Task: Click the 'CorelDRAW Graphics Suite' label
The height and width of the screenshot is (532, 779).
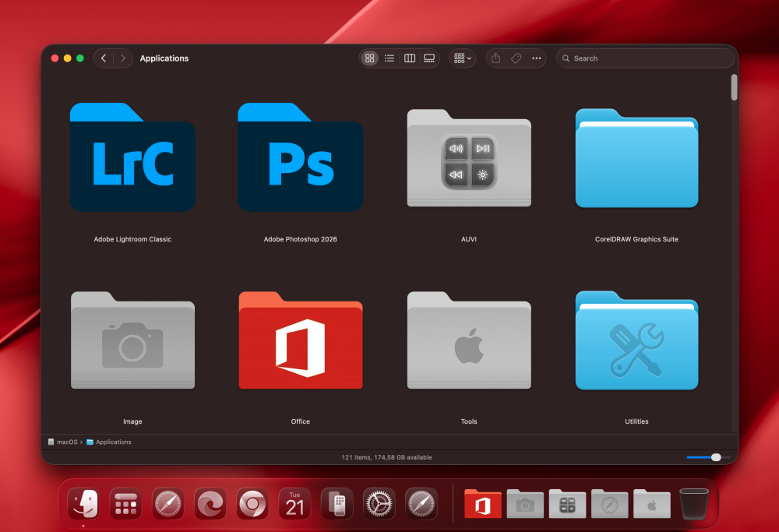Action: click(637, 239)
